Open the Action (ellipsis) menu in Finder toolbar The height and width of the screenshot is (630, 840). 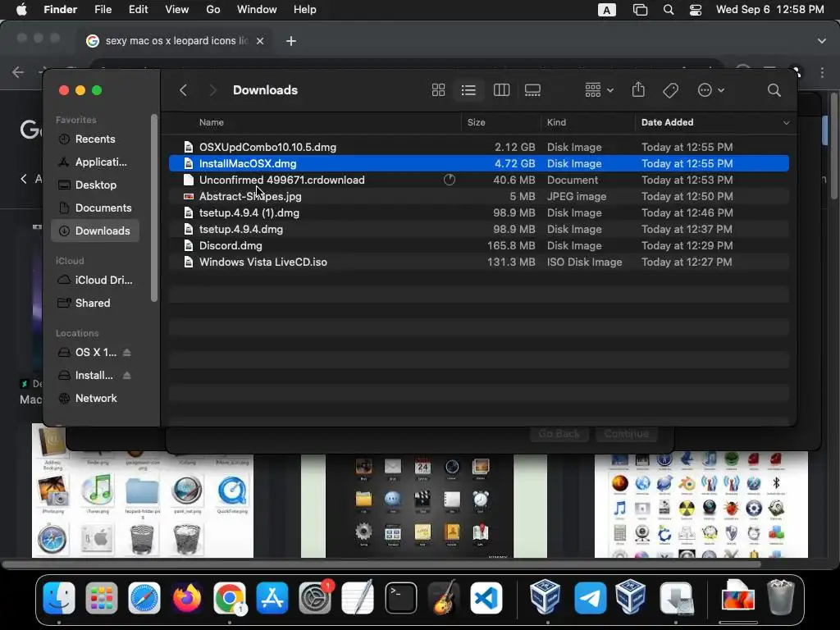pos(711,90)
